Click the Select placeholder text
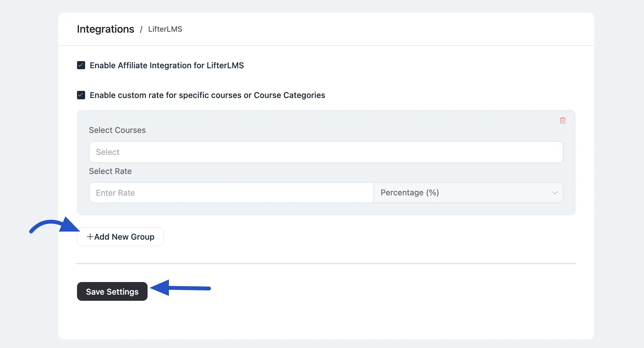644x348 pixels. coord(107,152)
